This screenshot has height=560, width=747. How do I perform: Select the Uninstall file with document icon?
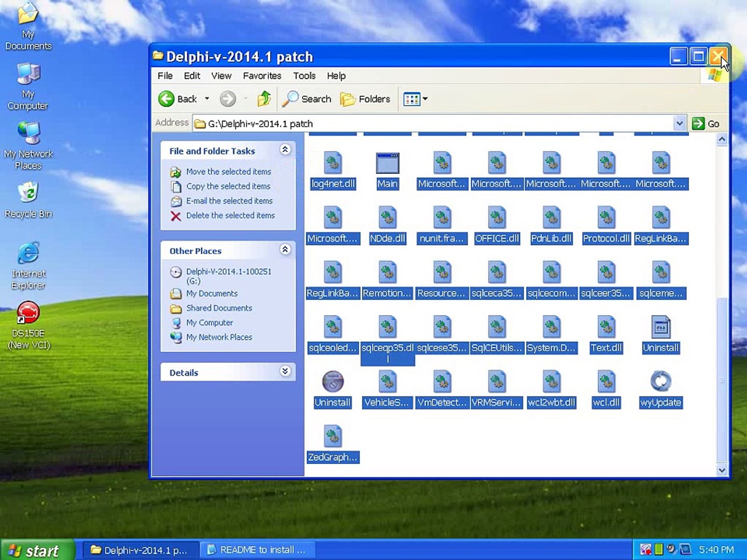point(661,334)
